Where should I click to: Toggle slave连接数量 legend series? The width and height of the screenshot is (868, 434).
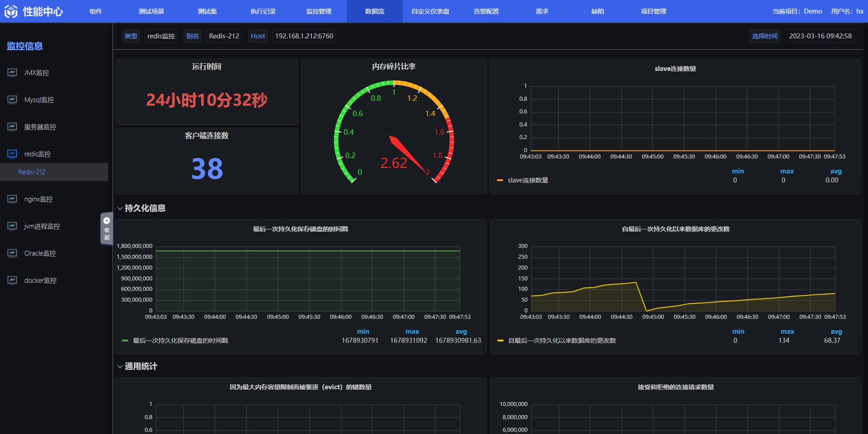click(523, 180)
